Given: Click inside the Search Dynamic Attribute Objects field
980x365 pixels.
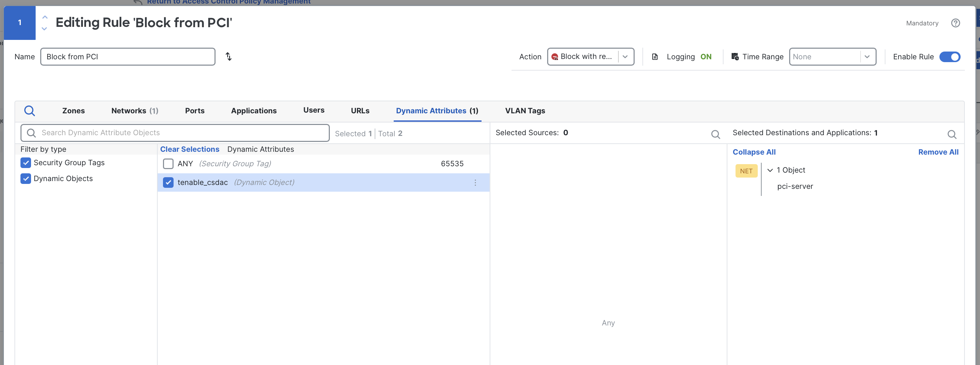Looking at the screenshot, I should [175, 133].
